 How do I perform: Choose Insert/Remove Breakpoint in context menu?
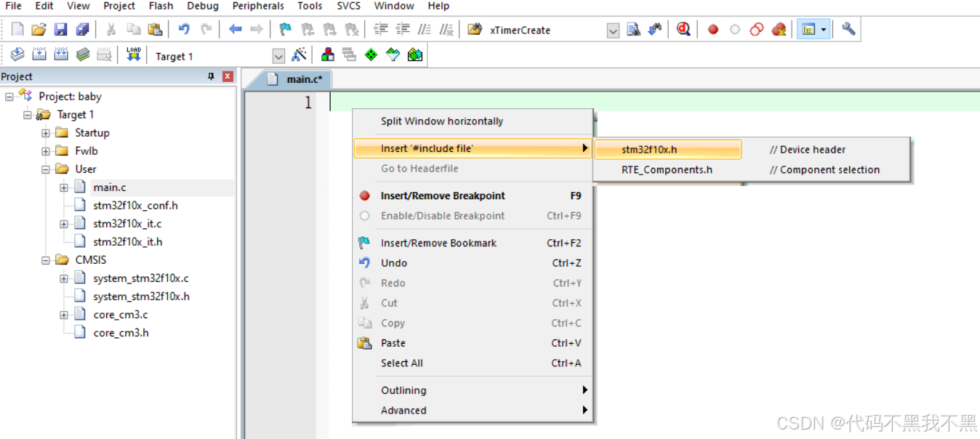[x=472, y=196]
